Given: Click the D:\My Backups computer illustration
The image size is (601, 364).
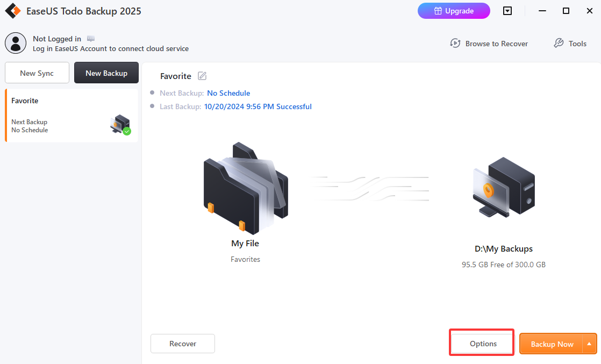Looking at the screenshot, I should pyautogui.click(x=504, y=187).
